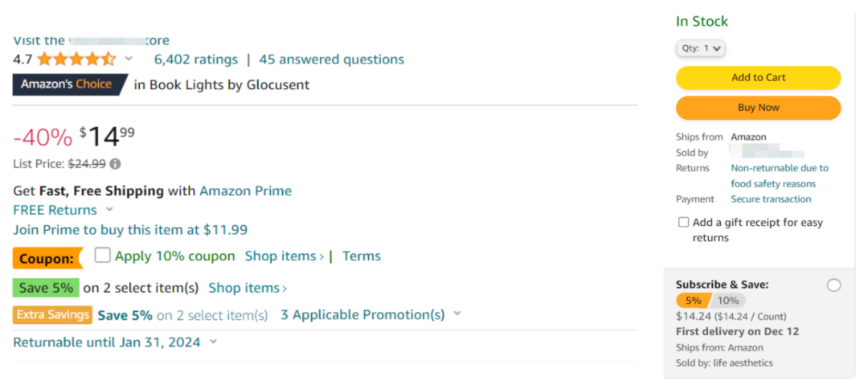Click the green Save 5% badge
Image resolution: width=868 pixels, height=385 pixels.
[x=46, y=288]
